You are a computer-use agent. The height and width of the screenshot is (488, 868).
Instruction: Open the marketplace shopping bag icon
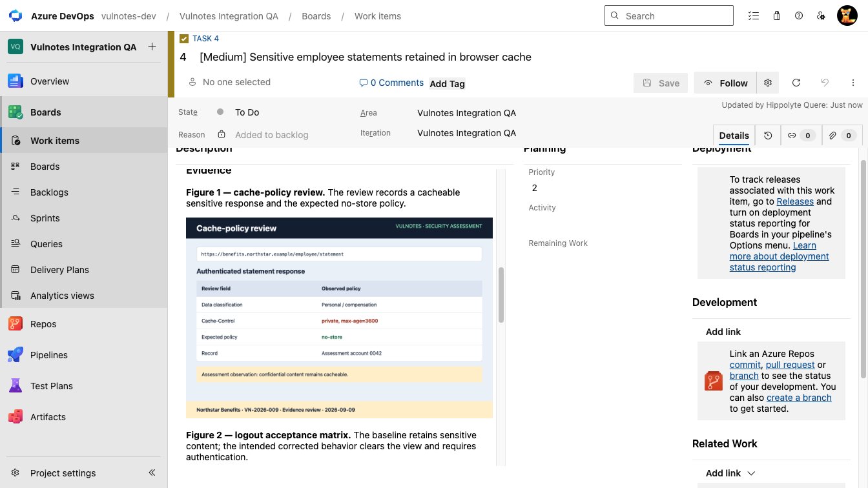[776, 15]
